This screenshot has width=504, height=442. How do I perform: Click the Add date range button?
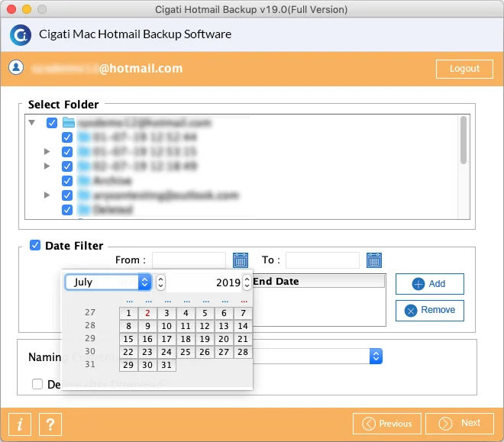coord(429,284)
